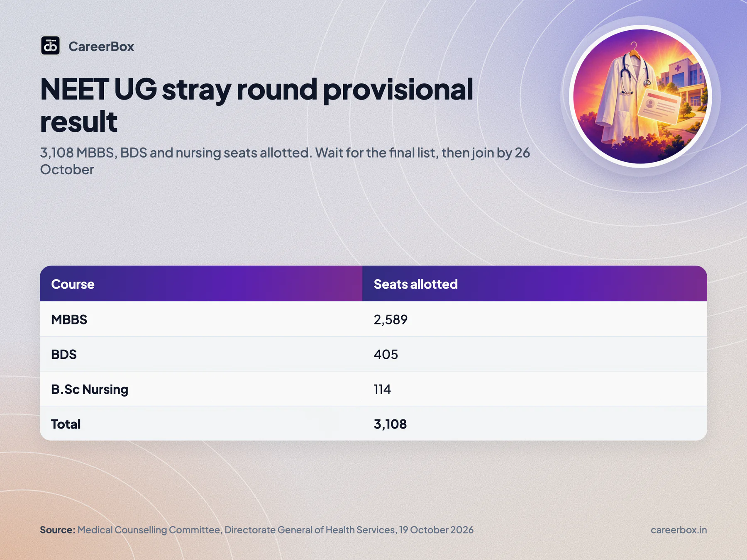
Task: Open the circular doctor coat illustration
Action: tap(640, 96)
